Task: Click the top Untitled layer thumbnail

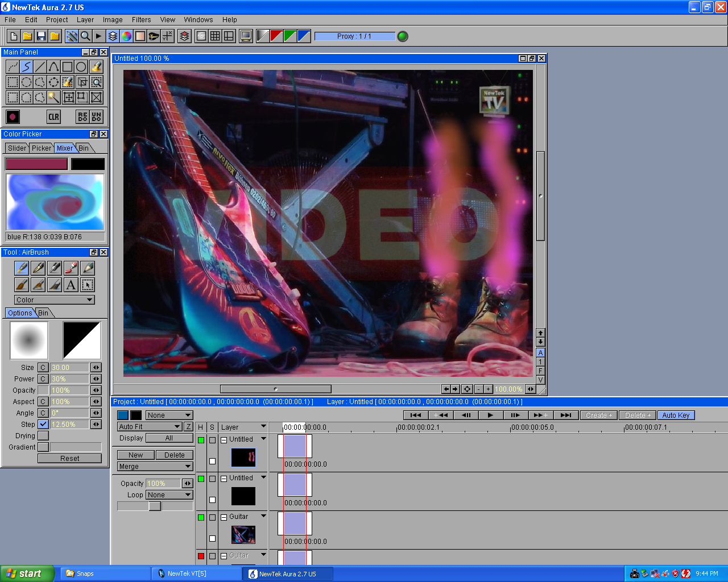Action: click(243, 458)
